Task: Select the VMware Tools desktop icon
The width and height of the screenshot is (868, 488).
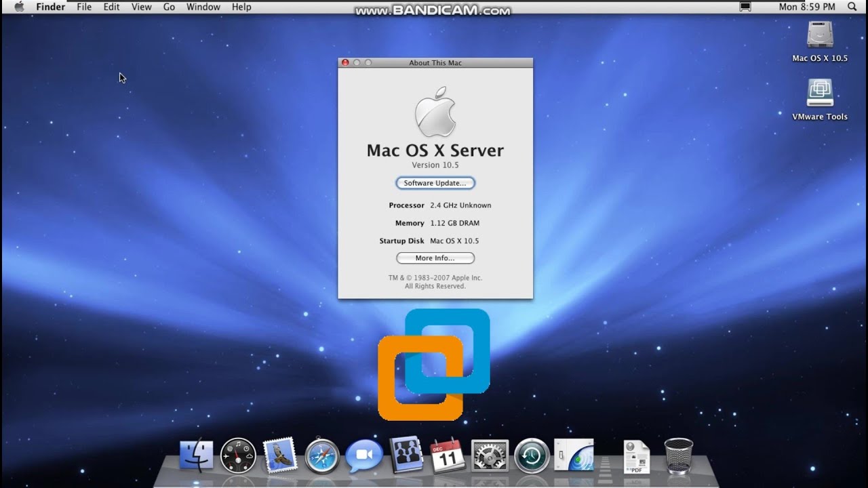Action: coord(820,100)
